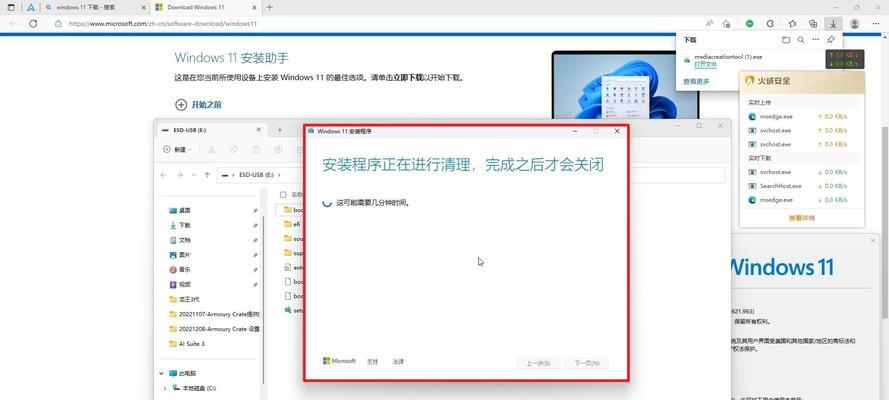Screen dimensions: 889x400
Task: Pin the downloads panel with pin icon
Action: [x=831, y=40]
